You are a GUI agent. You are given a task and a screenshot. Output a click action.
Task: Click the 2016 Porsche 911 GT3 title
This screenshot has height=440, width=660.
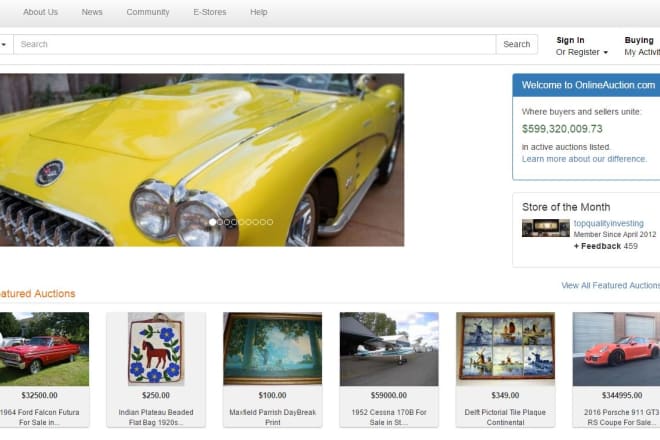click(621, 417)
